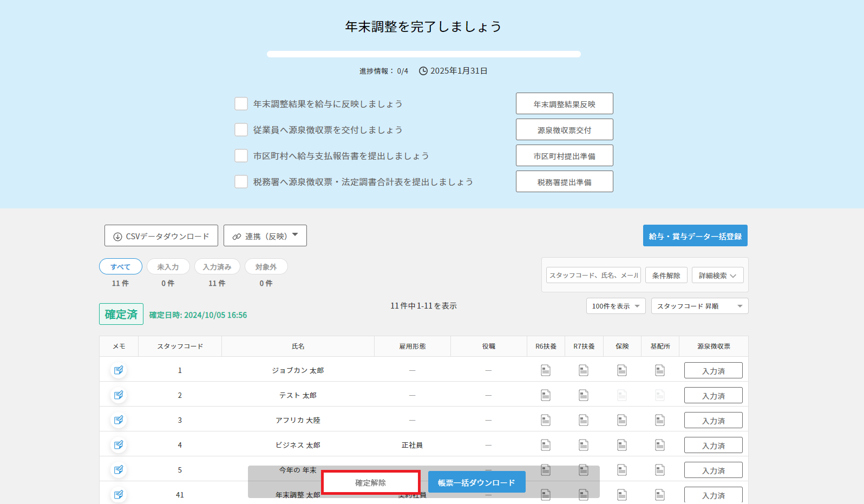Open memo icon for ジョブカン 太郎
Screen dimensions: 864x504
[119, 370]
